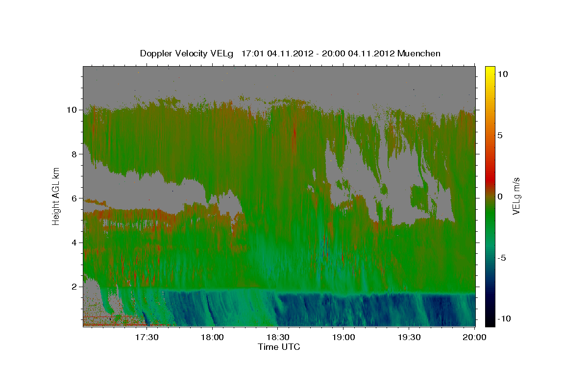Click the colorbar label '-10' at bottom

504,318
